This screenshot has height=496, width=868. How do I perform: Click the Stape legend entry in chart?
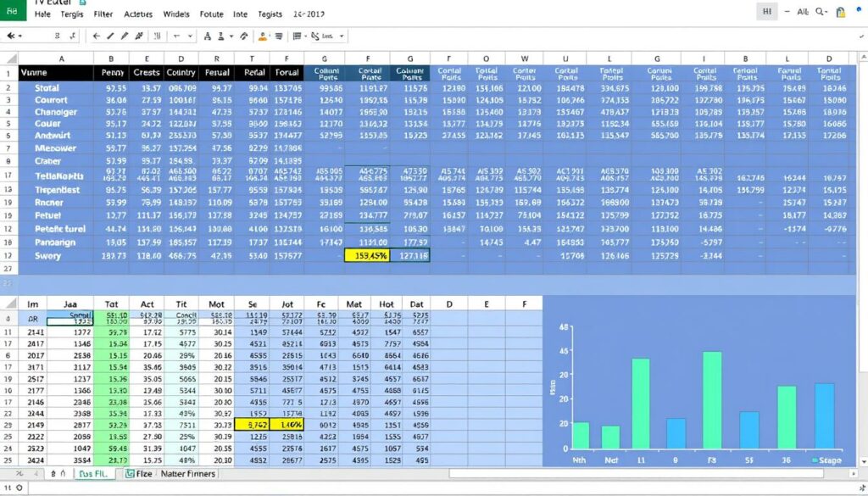point(826,460)
